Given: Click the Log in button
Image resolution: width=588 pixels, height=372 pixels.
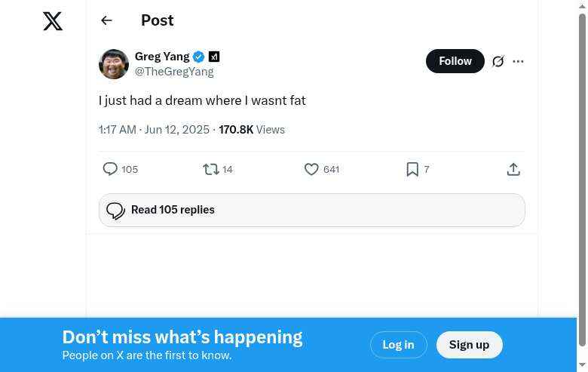Looking at the screenshot, I should coord(398,345).
